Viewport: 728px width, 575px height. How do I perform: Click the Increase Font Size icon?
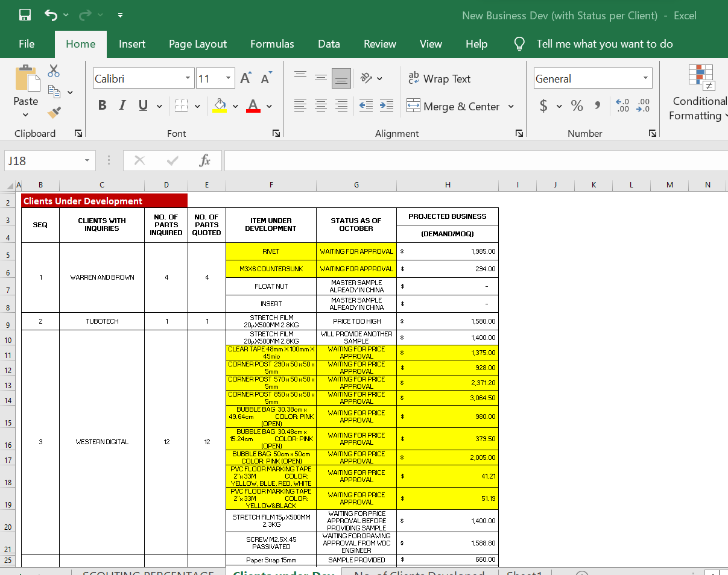click(x=245, y=78)
